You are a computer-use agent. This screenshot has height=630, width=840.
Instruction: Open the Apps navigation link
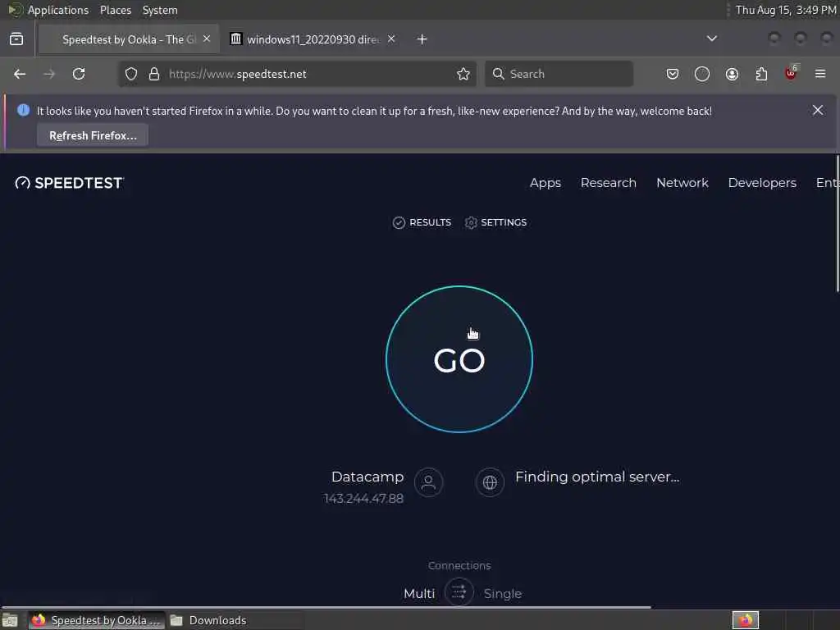(546, 183)
